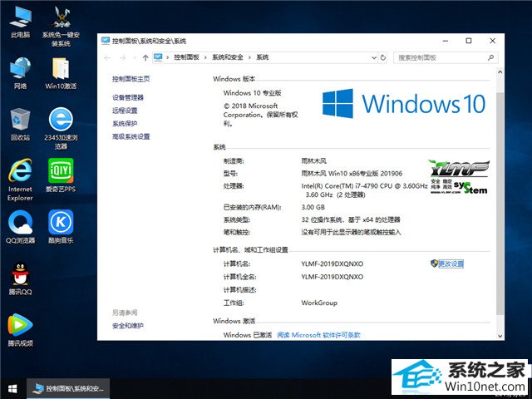532x399 pixels.
Task: Minimize the control panel window
Action: pyautogui.click(x=446, y=41)
